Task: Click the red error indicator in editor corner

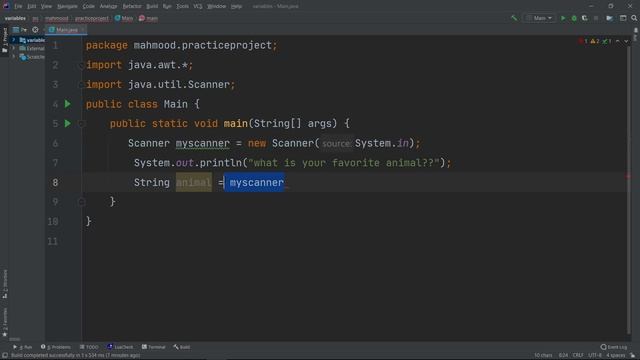Action: tap(583, 41)
